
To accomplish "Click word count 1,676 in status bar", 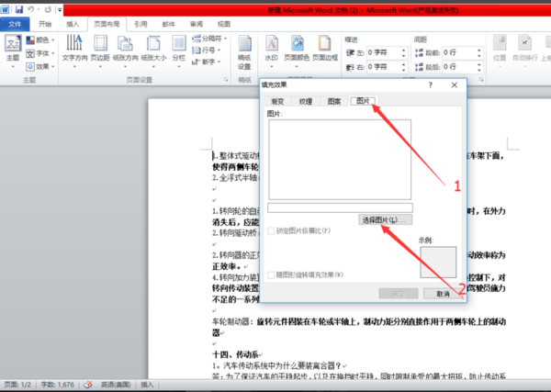I will point(58,385).
